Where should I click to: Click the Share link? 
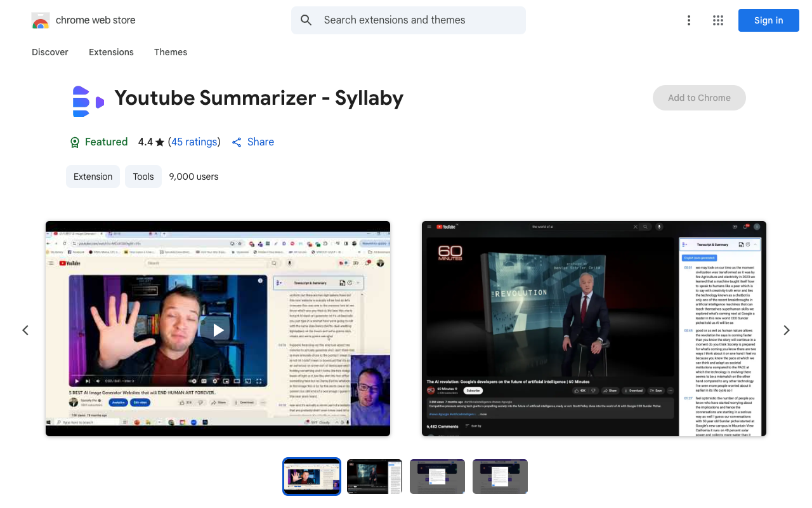pos(253,142)
